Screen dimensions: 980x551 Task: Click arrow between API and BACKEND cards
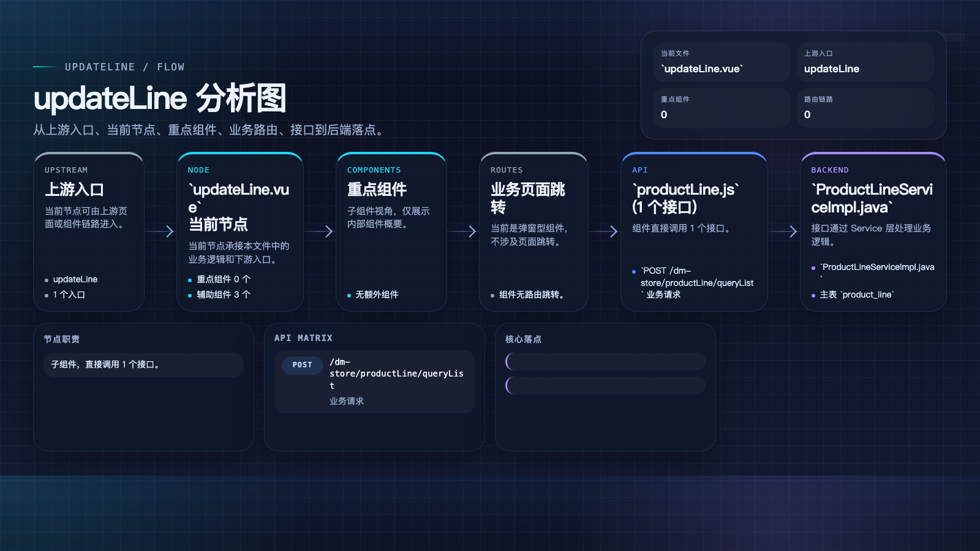click(784, 231)
